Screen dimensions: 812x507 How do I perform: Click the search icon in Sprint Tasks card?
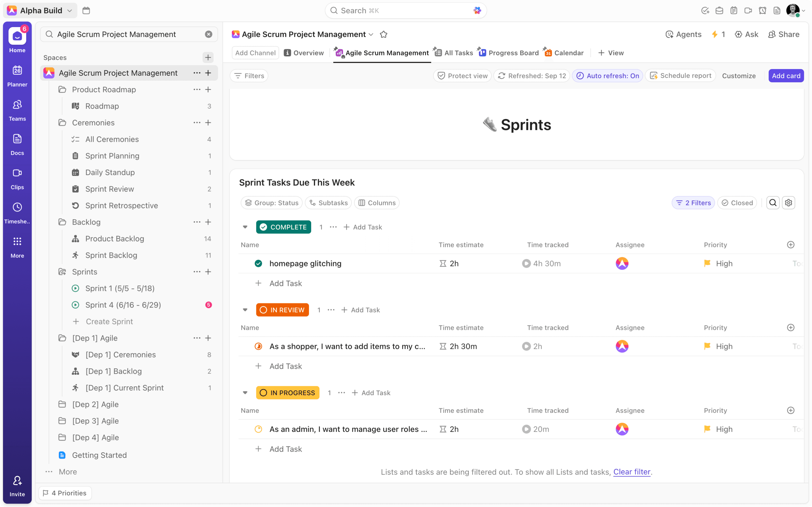point(773,203)
